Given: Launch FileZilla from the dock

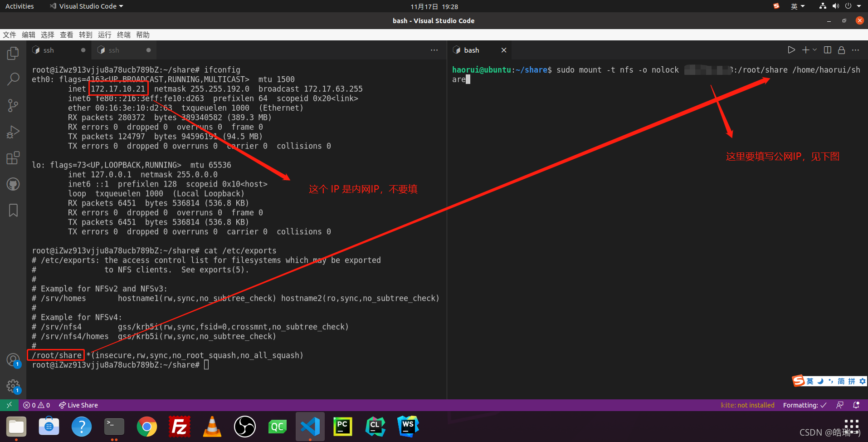Looking at the screenshot, I should 180,427.
